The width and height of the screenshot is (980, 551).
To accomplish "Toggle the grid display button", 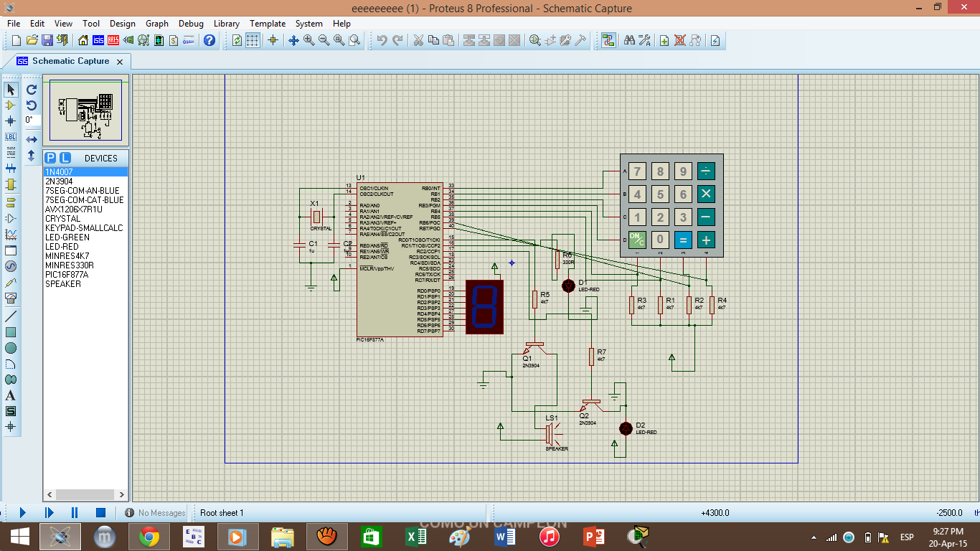I will tap(253, 40).
